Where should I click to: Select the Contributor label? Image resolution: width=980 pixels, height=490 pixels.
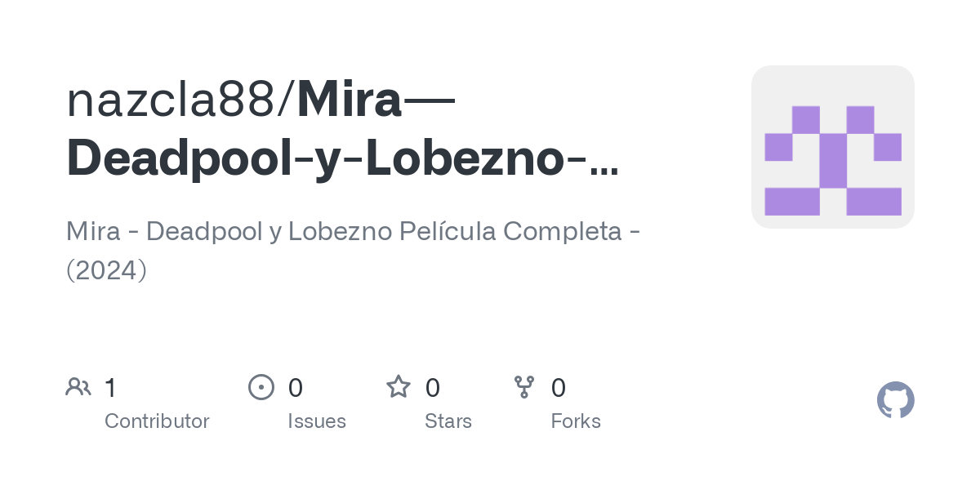click(x=157, y=421)
